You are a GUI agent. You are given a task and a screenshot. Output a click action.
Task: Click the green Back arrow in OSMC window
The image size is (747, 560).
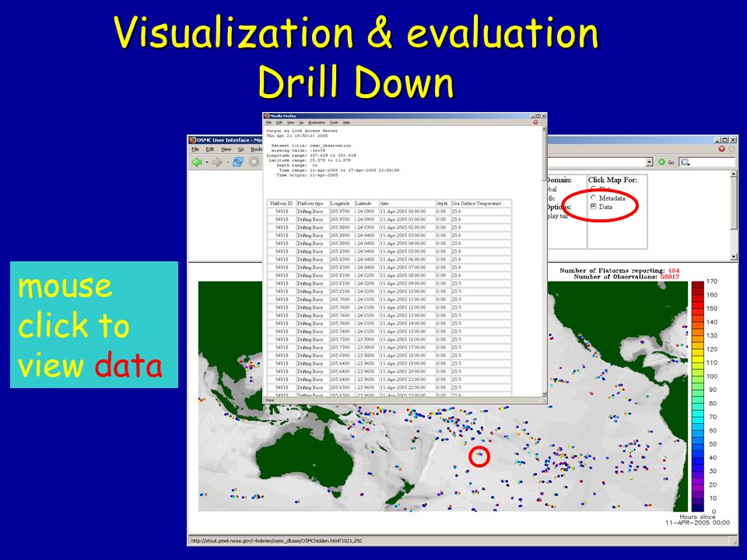click(196, 163)
